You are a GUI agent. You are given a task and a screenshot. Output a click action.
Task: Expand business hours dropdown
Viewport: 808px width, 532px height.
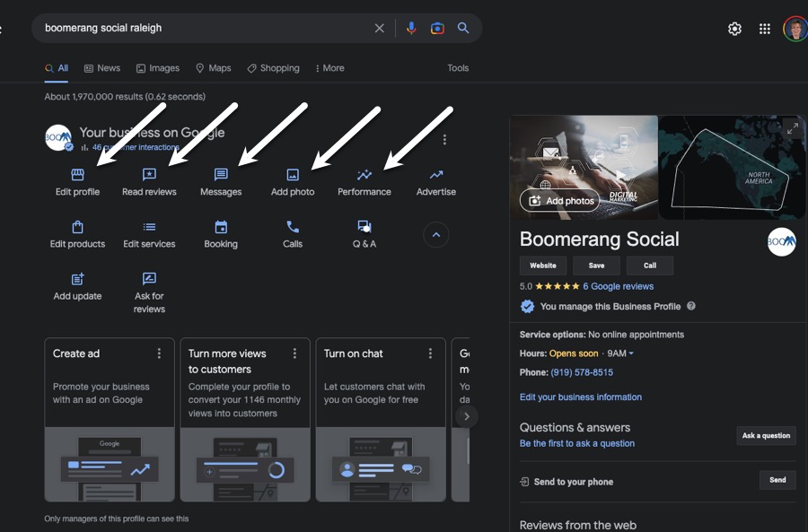point(631,353)
